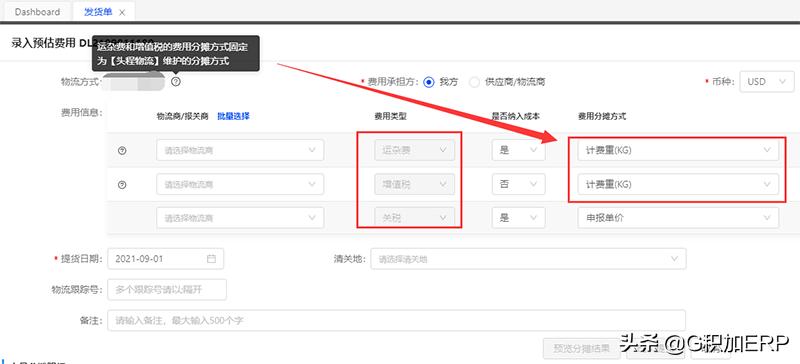This screenshot has width=800, height=364.
Task: Switch to the Dashboard tab
Action: [x=37, y=12]
